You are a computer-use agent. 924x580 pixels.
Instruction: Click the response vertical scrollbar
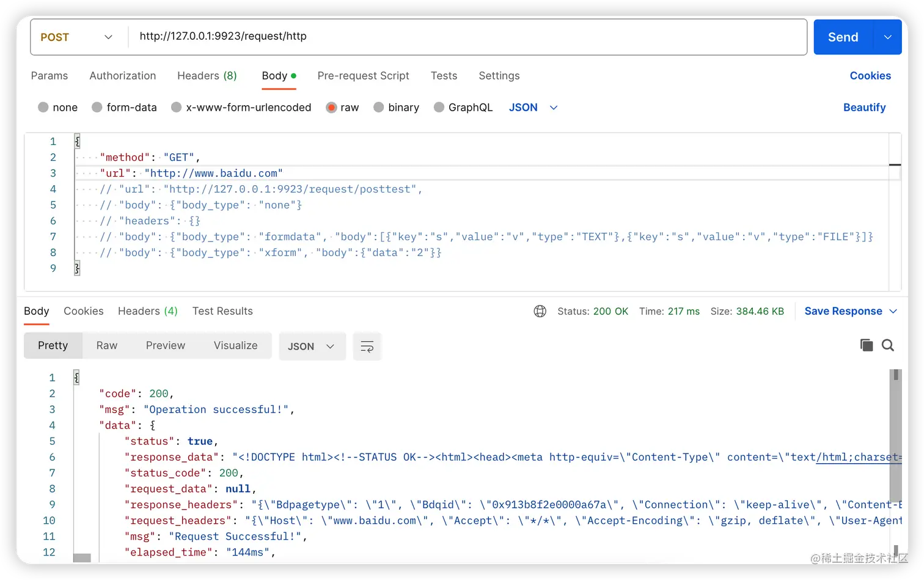pyautogui.click(x=895, y=435)
